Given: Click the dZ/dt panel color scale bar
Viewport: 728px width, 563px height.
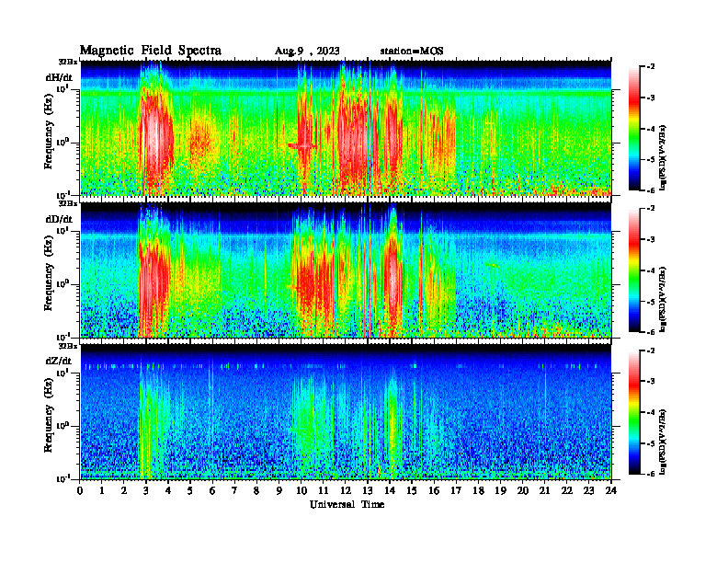Looking at the screenshot, I should [634, 412].
